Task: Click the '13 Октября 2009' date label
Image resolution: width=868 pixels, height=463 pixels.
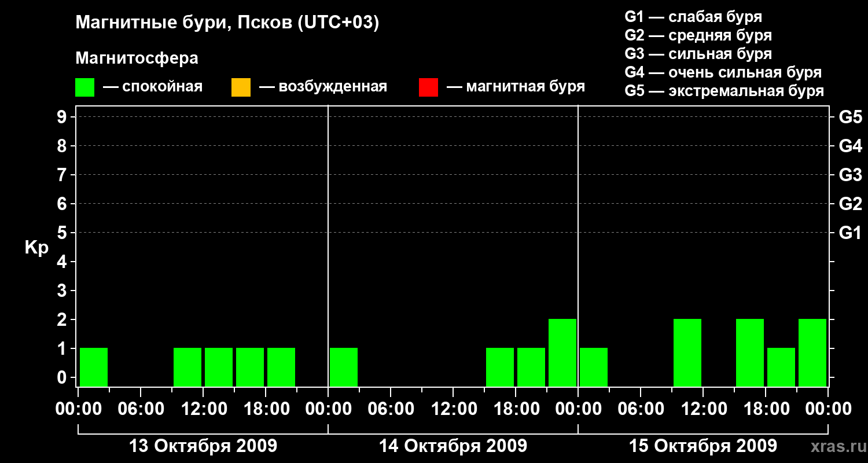Action: coord(203,446)
